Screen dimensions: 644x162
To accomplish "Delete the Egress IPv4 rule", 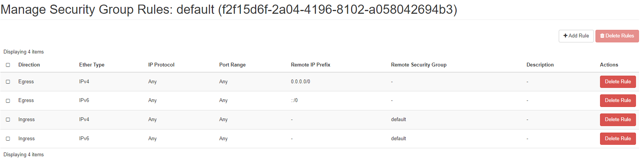I will pyautogui.click(x=618, y=82).
